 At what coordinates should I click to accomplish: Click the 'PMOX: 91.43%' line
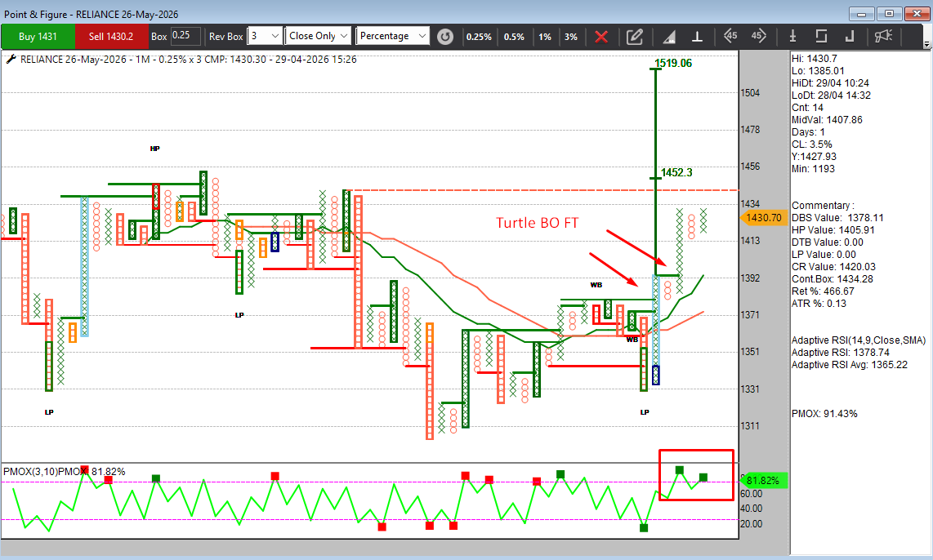pos(824,414)
